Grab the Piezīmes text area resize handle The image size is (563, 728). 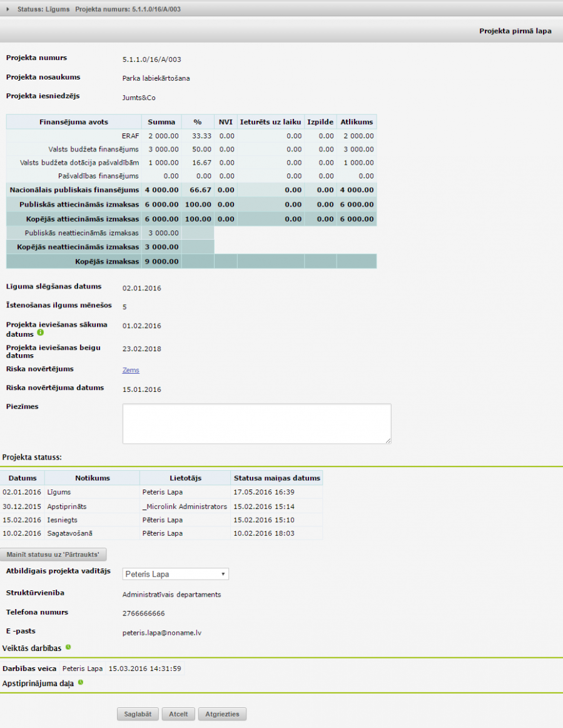click(388, 441)
